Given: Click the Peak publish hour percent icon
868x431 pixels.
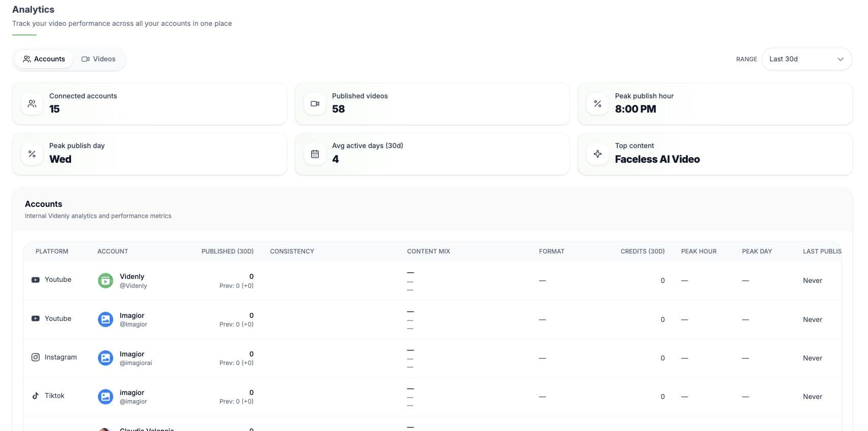Looking at the screenshot, I should [597, 103].
